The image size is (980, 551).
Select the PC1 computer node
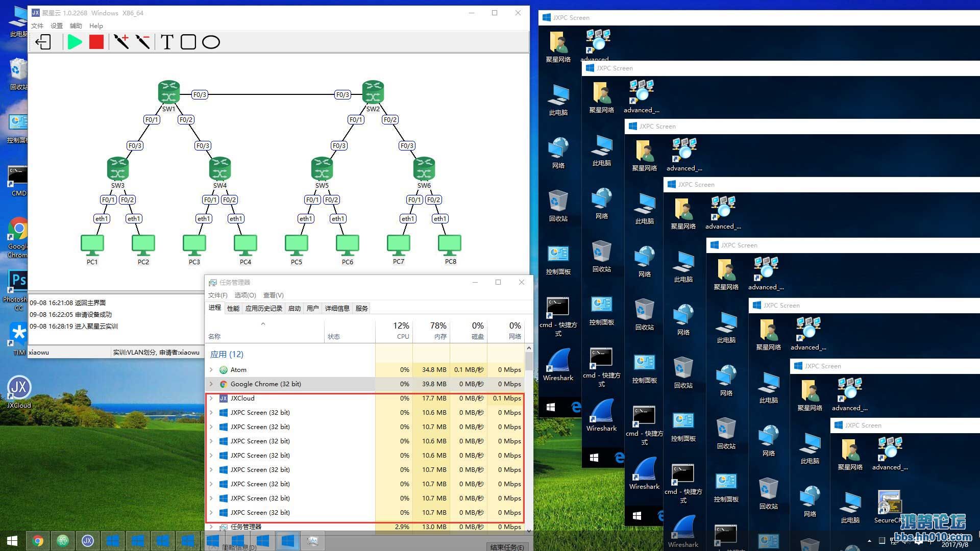[92, 245]
